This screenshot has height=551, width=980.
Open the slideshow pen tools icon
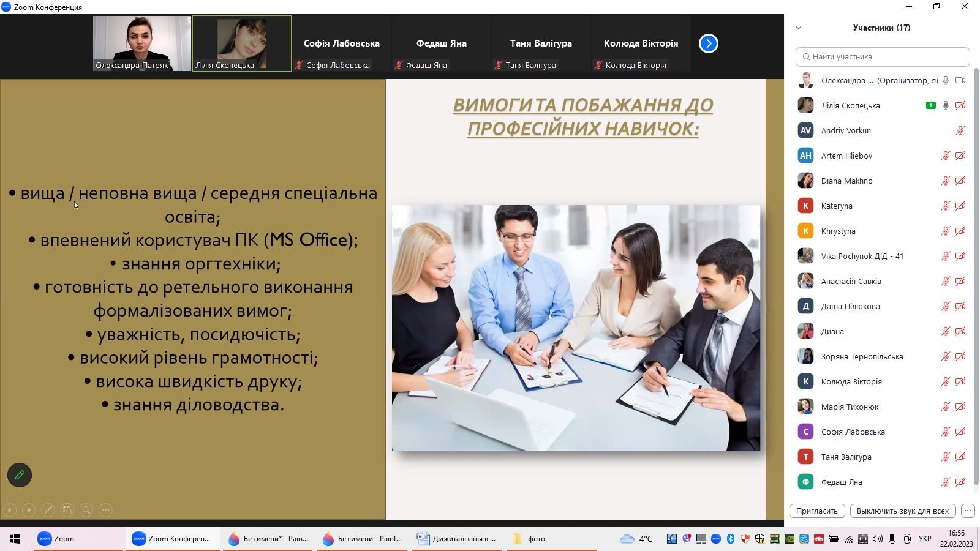(48, 510)
